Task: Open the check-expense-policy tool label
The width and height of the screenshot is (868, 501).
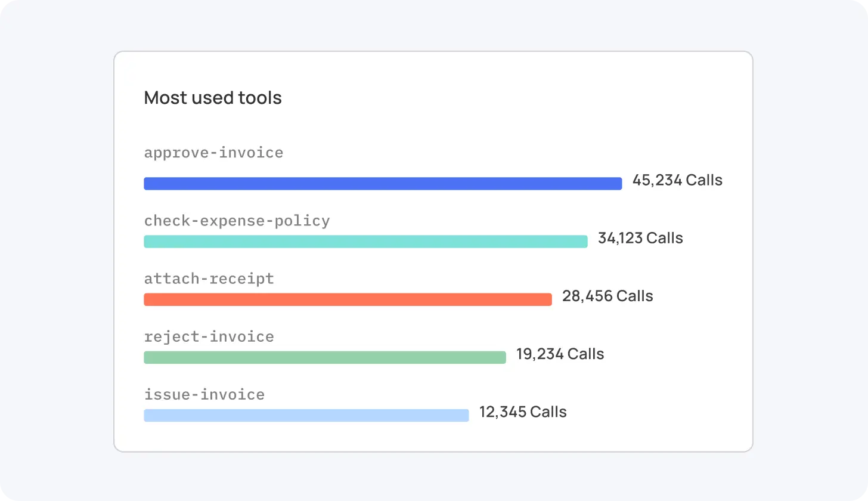Action: 237,221
